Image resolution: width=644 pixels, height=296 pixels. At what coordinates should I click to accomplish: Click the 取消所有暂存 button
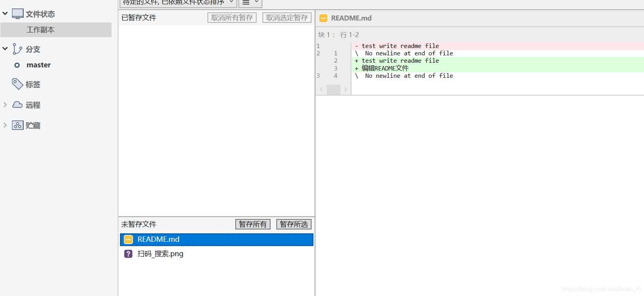coord(232,18)
